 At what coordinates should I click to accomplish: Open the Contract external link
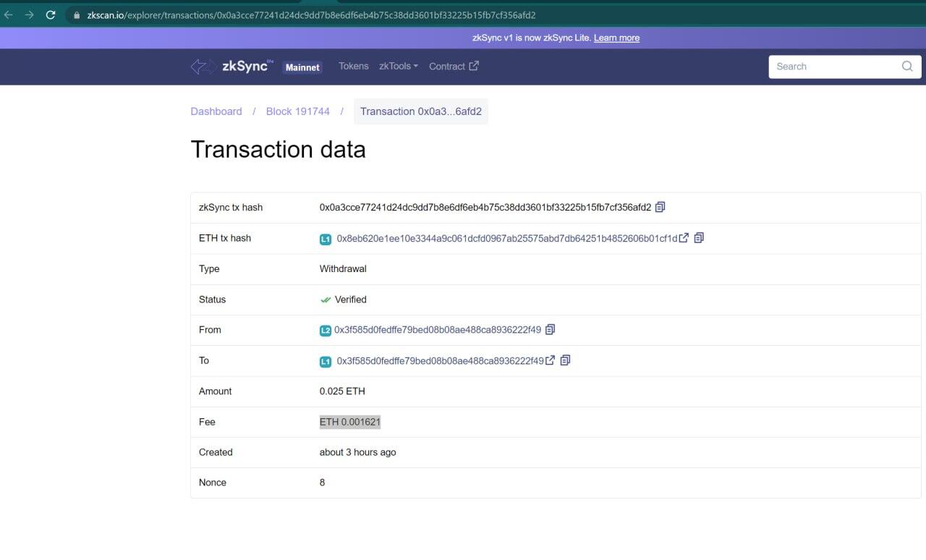[454, 67]
